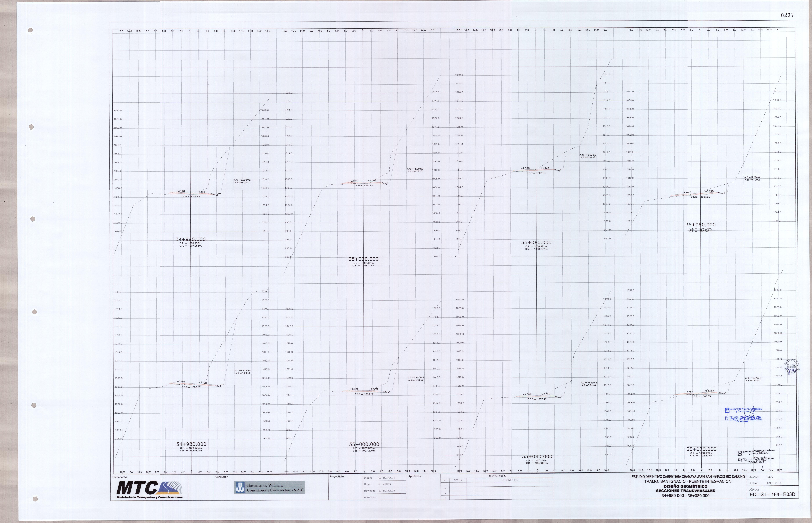812x523 pixels.
Task: Click the Proyectista label
Action: pos(337,476)
